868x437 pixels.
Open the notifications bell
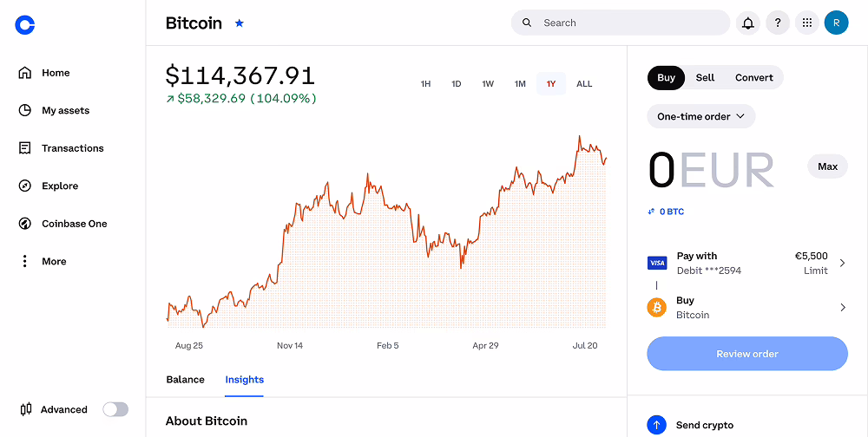pyautogui.click(x=747, y=23)
